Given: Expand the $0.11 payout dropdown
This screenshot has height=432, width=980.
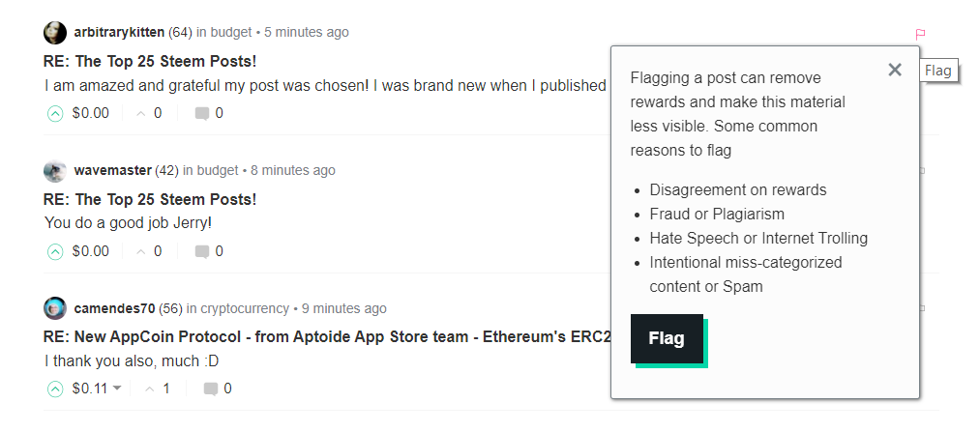Looking at the screenshot, I should pos(117,389).
